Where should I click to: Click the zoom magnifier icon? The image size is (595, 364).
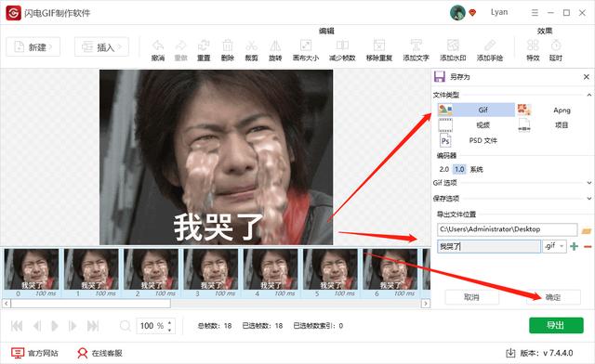point(126,326)
